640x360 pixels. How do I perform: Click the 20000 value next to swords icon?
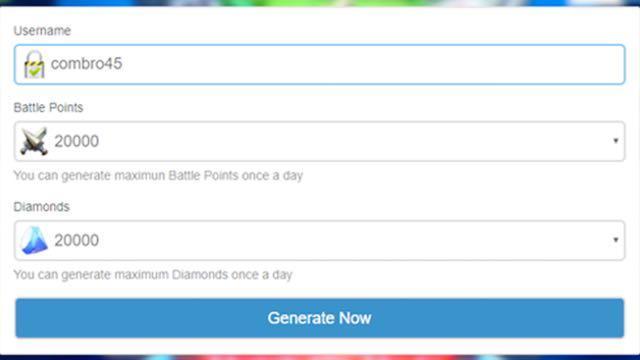click(76, 141)
